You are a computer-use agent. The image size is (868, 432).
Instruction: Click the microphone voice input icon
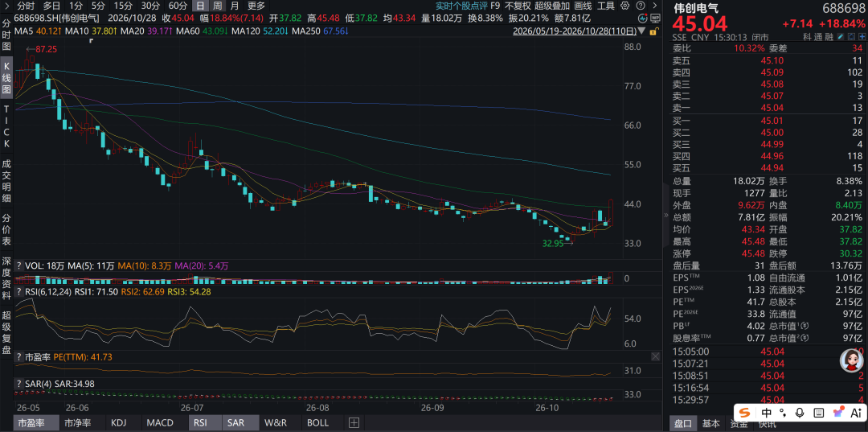point(800,413)
